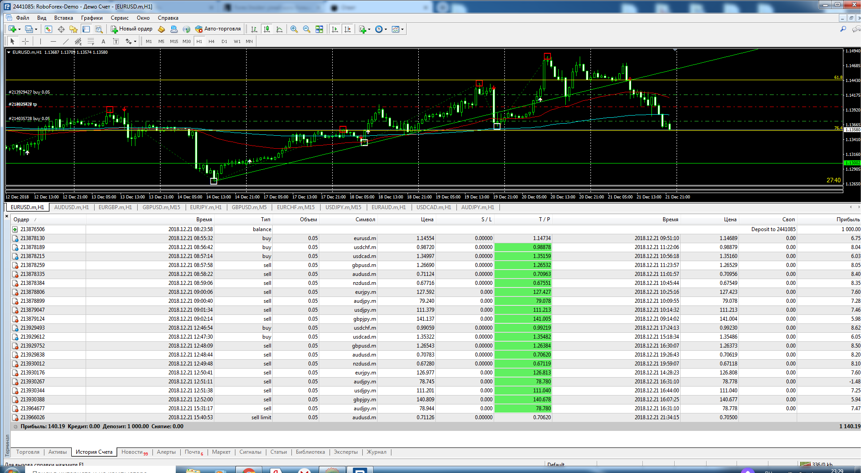Open the chart Templates icon

pos(395,29)
